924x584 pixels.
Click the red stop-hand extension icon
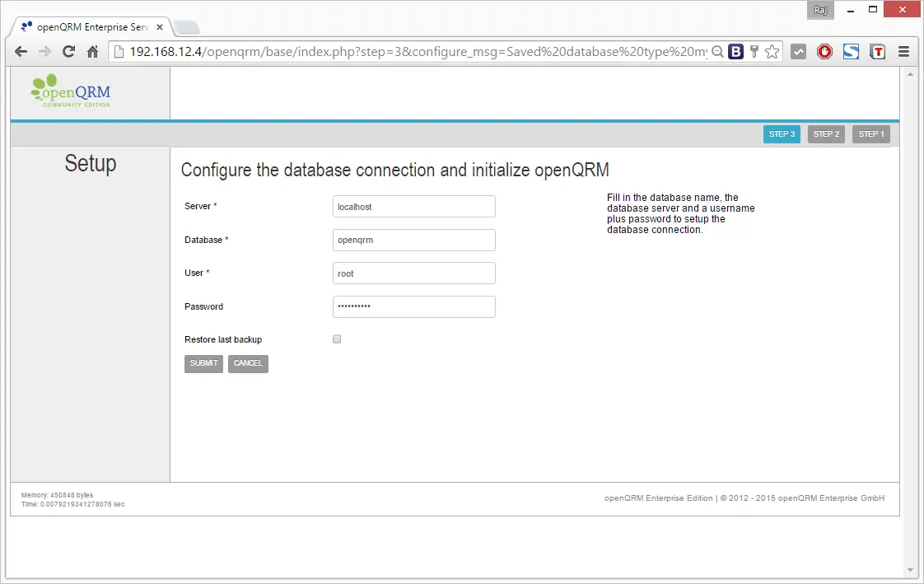pos(824,52)
